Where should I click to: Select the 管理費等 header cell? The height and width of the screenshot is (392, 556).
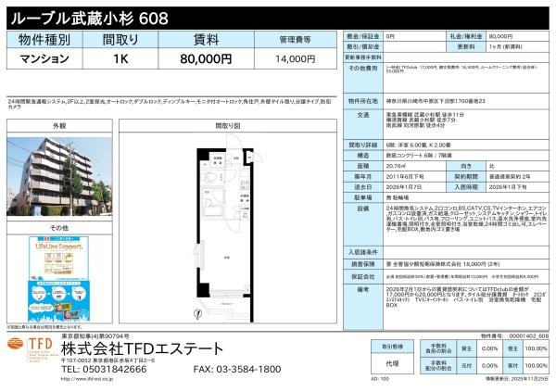pos(296,39)
